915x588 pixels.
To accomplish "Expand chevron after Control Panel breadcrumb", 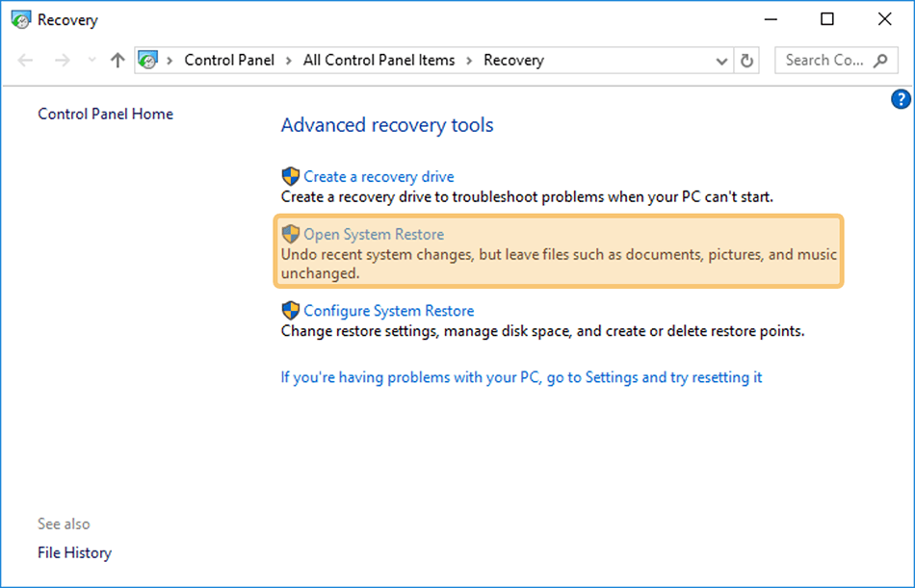I will click(x=289, y=60).
